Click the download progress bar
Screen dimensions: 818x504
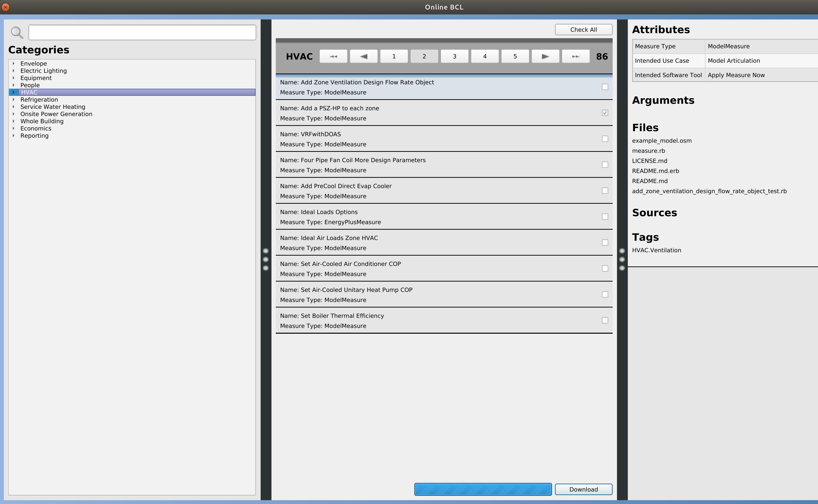[x=482, y=489]
